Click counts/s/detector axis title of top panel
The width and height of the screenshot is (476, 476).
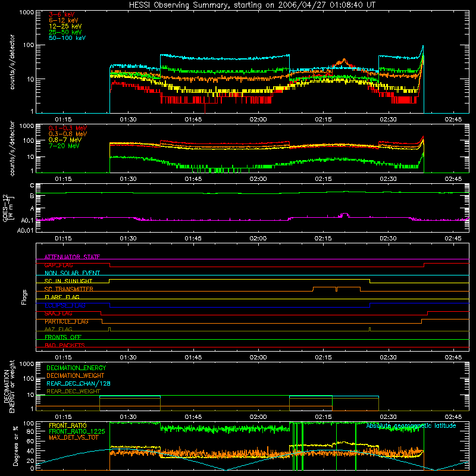tap(12, 62)
